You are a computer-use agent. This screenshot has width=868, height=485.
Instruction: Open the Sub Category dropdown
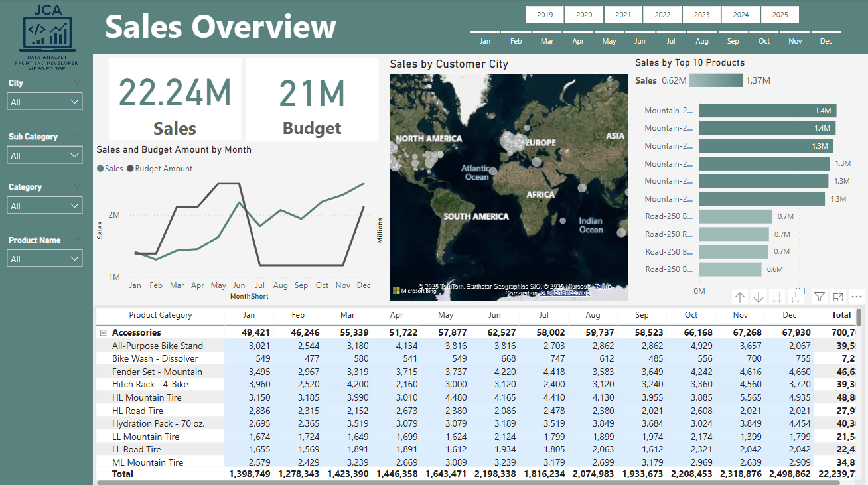pos(44,155)
